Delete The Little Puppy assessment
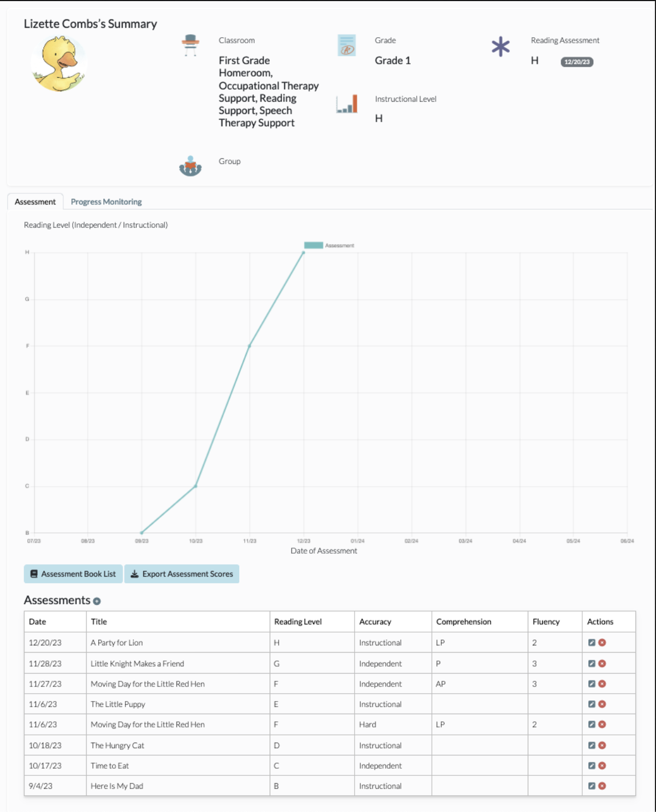Viewport: 656px width, 812px height. (602, 704)
